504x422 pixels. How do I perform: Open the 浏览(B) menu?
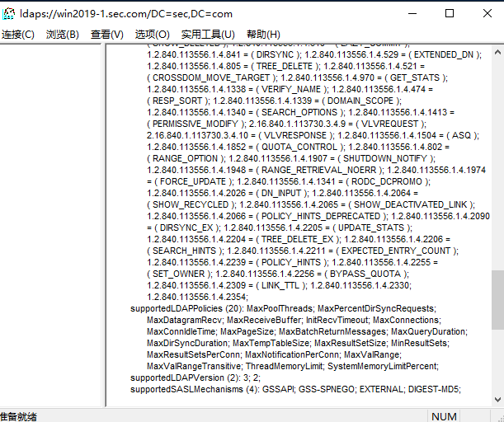click(x=63, y=35)
